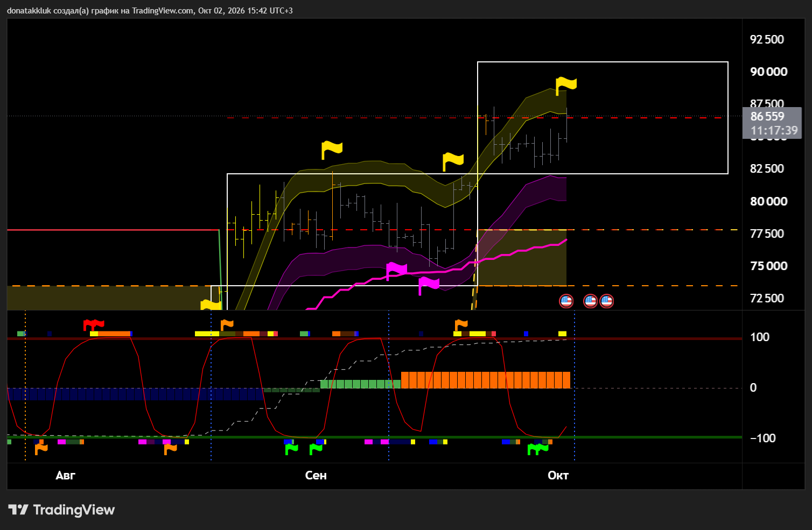Click the Авг month label on time axis
Viewport: 812px width, 530px height.
pyautogui.click(x=66, y=475)
